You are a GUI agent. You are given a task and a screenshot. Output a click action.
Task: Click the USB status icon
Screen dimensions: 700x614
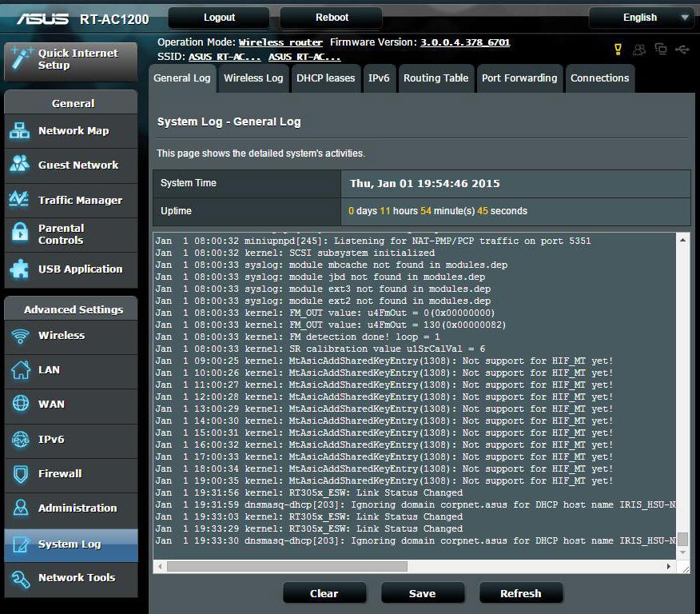coord(682,49)
